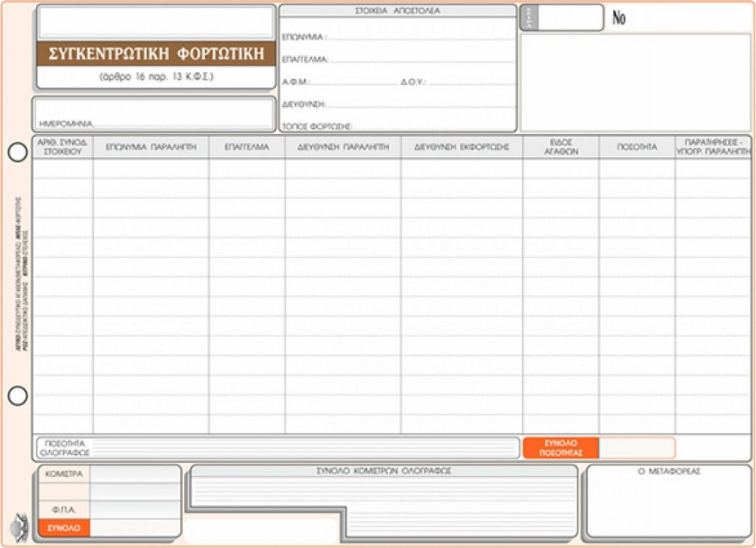Click the printer logo in the bottom-left corner
The image size is (756, 548).
click(x=18, y=528)
